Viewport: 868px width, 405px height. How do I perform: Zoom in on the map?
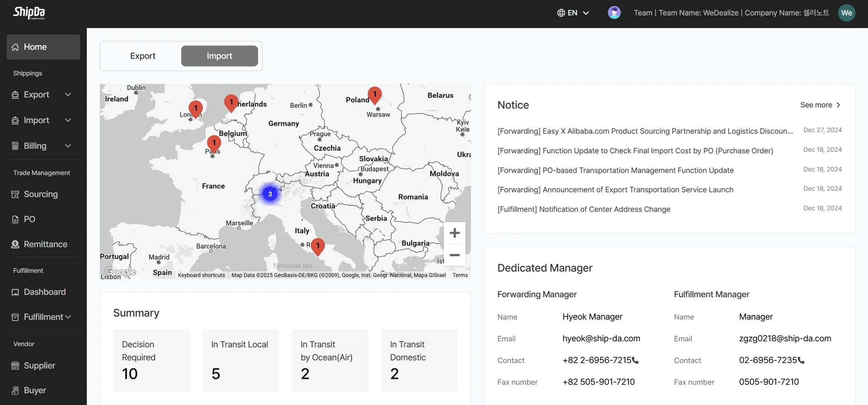pos(454,233)
